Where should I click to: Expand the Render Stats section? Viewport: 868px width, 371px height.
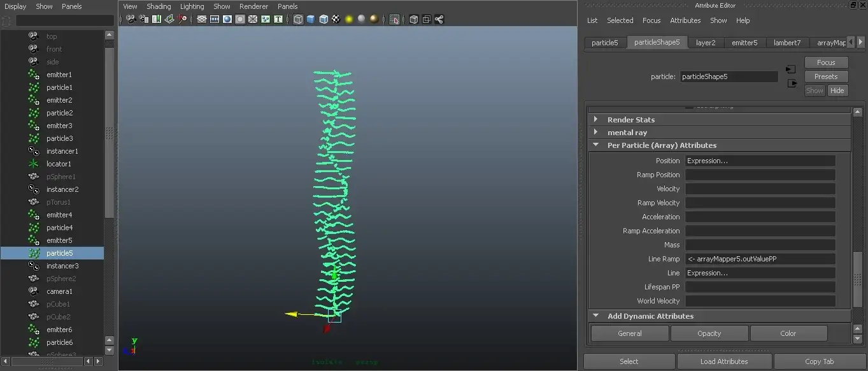[595, 119]
